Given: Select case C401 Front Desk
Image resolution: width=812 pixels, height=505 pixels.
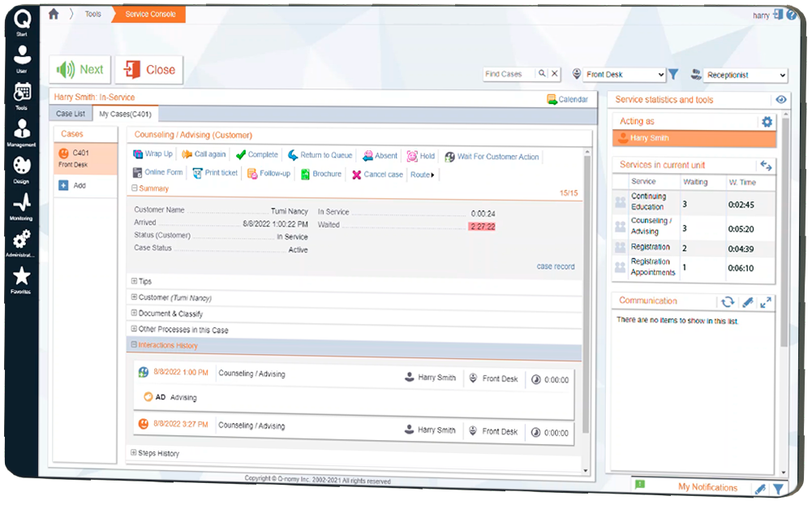Looking at the screenshot, I should (86, 158).
